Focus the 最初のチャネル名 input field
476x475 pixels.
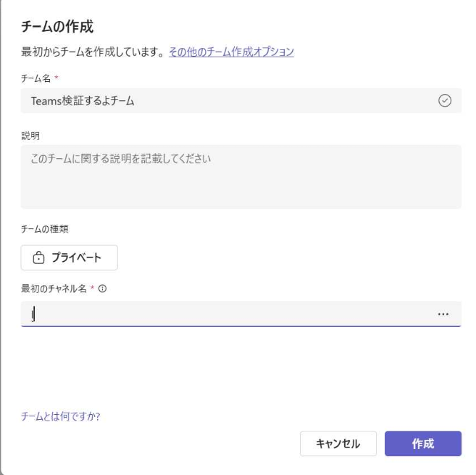[241, 314]
